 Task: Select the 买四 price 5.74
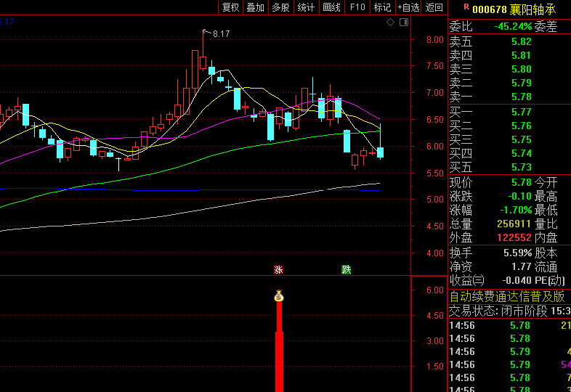(522, 153)
